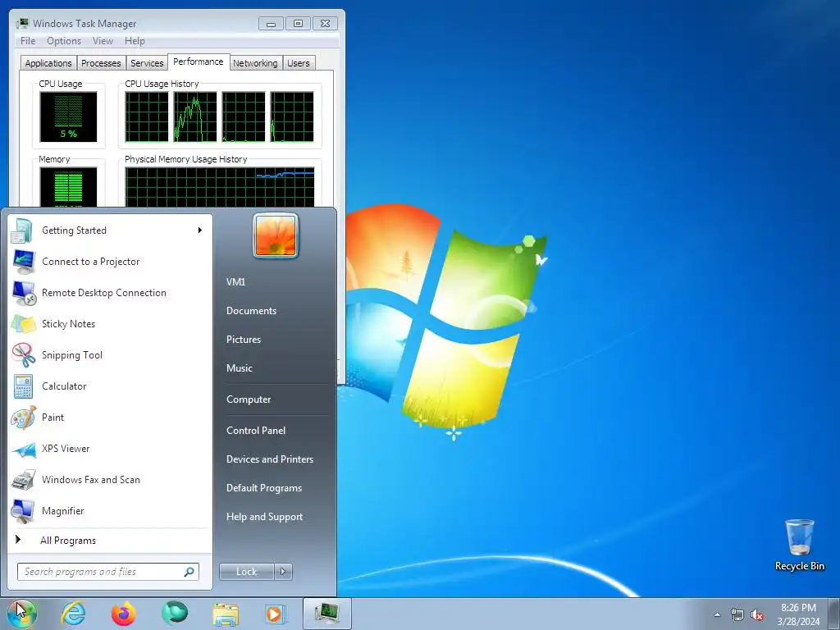Switch to the Users tab
This screenshot has height=630, width=840.
[299, 63]
